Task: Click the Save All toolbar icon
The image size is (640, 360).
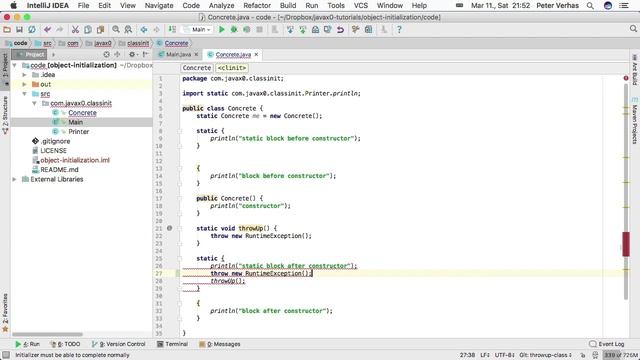Action: point(19,29)
